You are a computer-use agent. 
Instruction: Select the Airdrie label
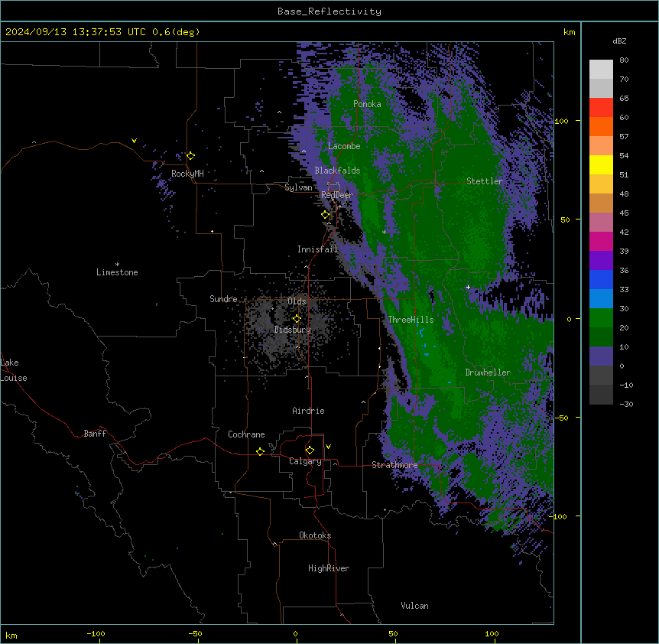[309, 411]
